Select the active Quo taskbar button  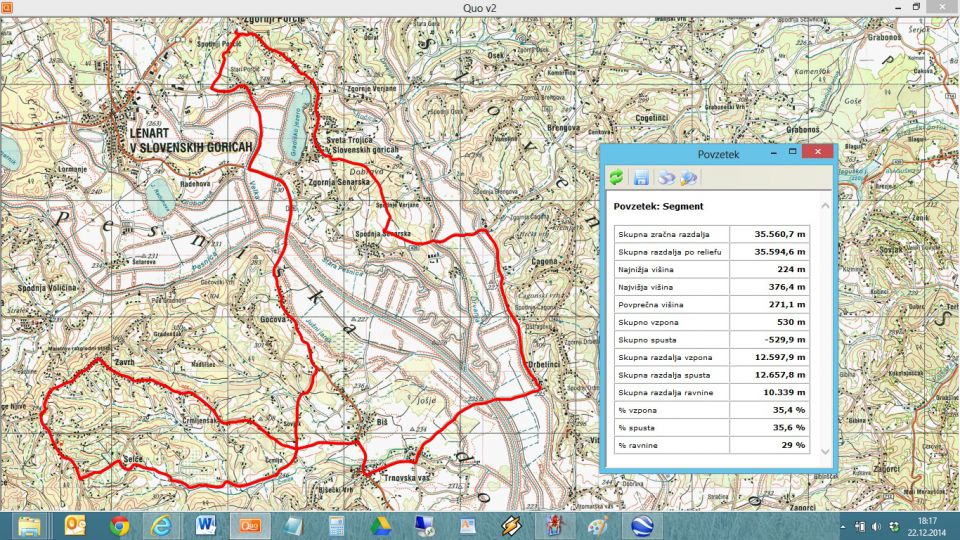(x=250, y=526)
